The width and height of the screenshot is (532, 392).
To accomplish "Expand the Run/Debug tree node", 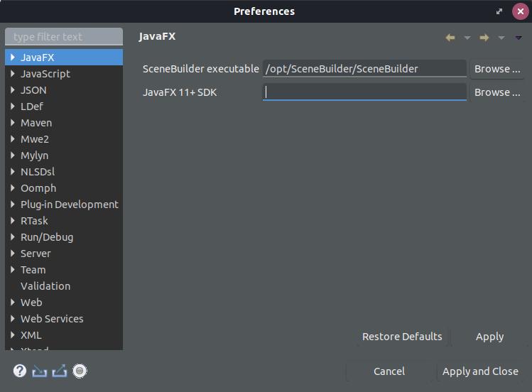I will (13, 236).
